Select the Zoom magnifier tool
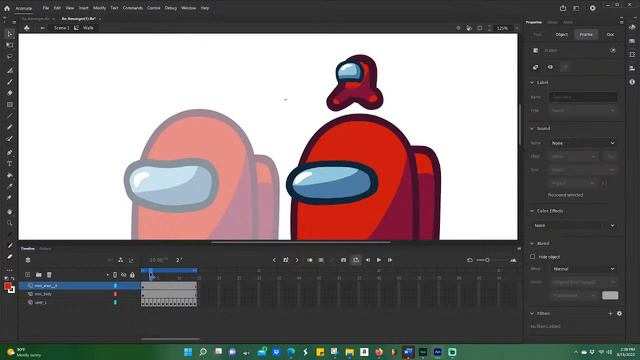Screen dimensions: 640x360 coord(10,223)
